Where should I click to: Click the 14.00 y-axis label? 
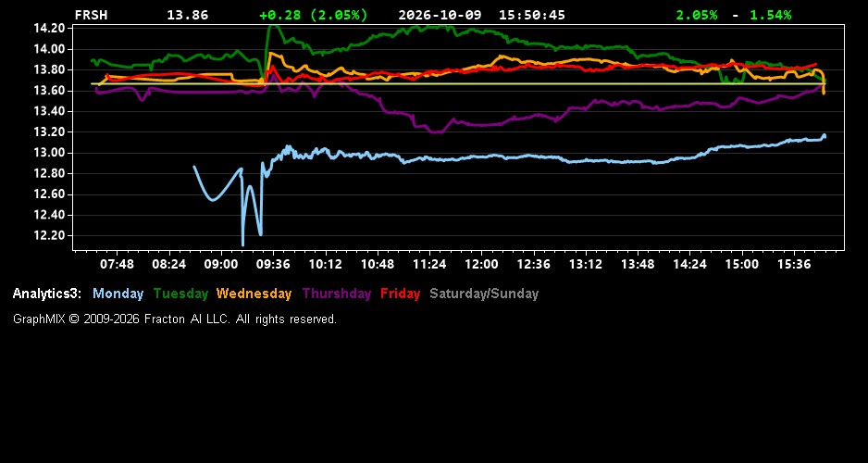[50, 49]
